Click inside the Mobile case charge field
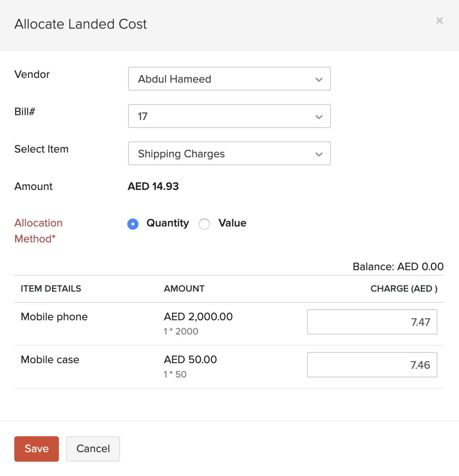 [372, 365]
